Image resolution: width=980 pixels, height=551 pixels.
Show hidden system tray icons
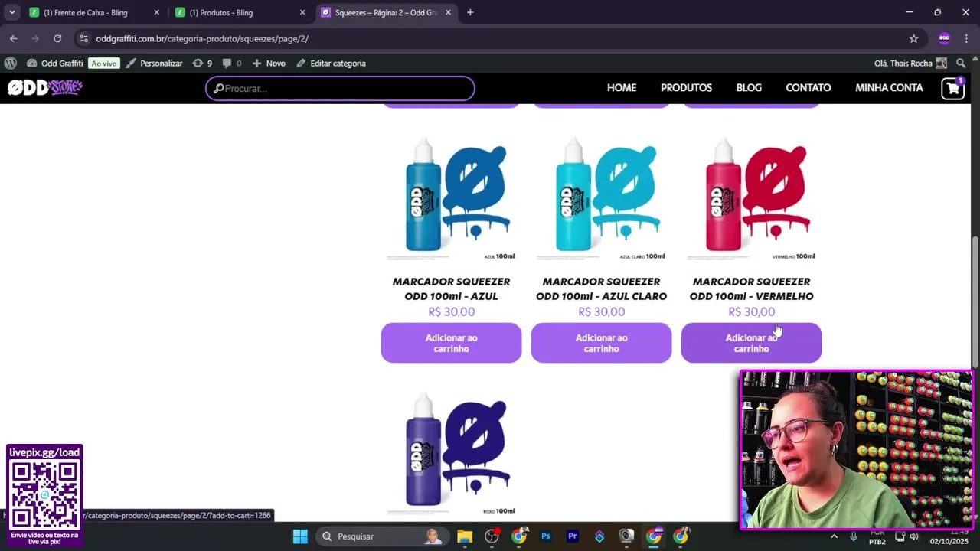click(834, 536)
